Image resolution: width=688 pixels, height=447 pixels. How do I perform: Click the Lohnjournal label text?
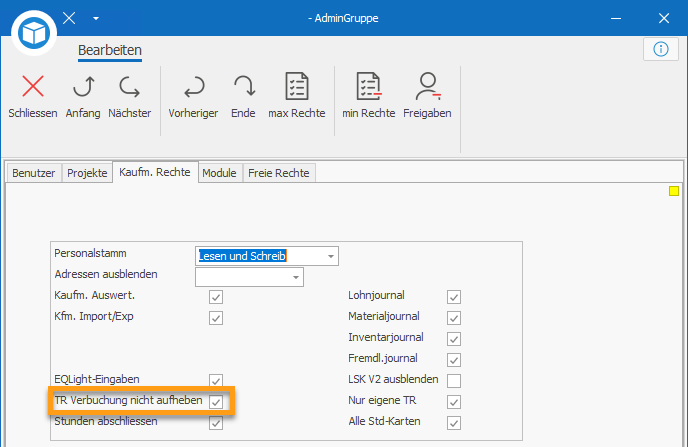pyautogui.click(x=376, y=295)
